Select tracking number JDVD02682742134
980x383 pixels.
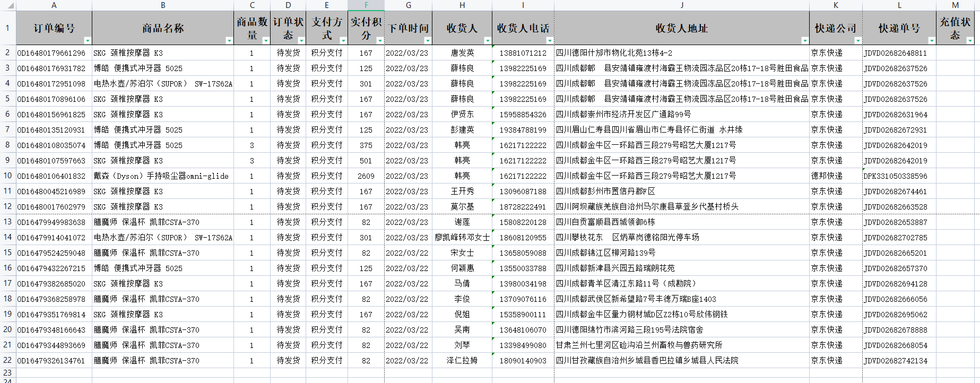click(899, 361)
